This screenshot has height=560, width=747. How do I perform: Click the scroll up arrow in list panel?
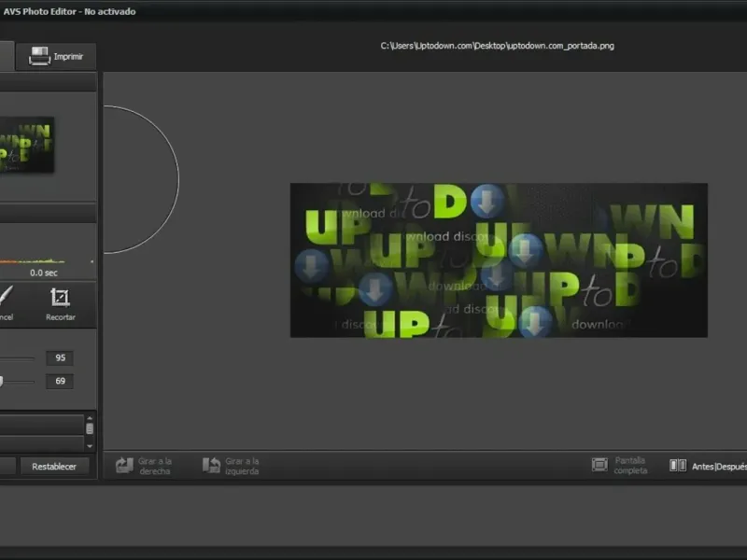(x=90, y=418)
